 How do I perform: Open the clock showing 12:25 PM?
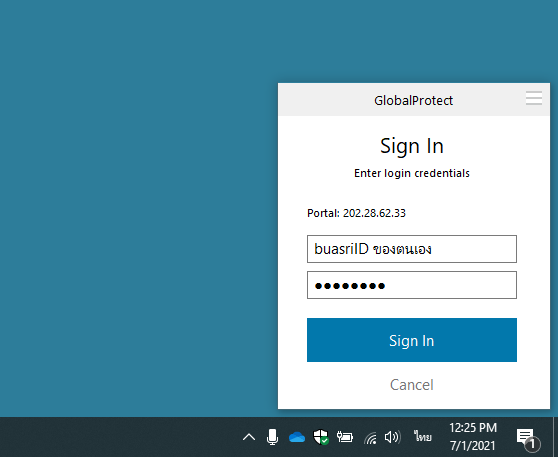coord(473,437)
